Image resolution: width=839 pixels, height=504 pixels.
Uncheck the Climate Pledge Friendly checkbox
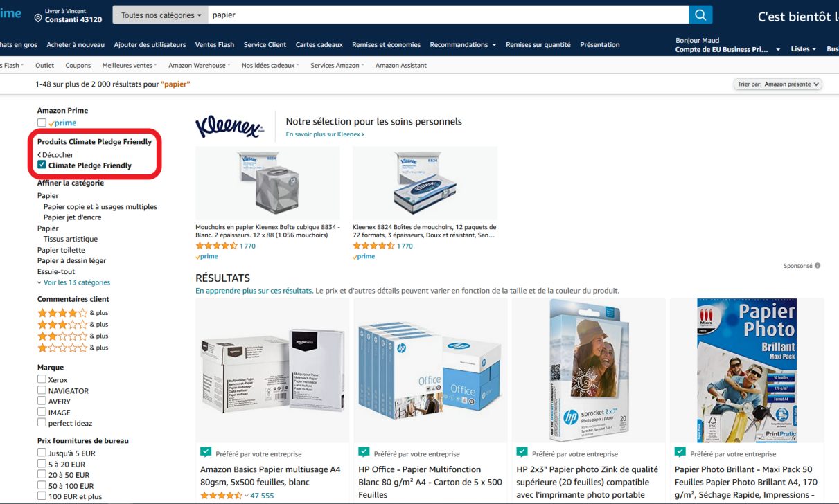point(42,165)
